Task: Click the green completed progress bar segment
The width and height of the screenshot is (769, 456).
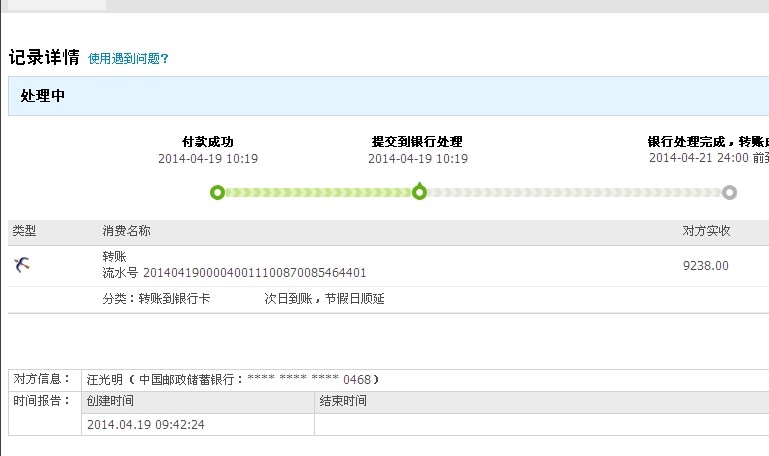Action: pyautogui.click(x=318, y=193)
